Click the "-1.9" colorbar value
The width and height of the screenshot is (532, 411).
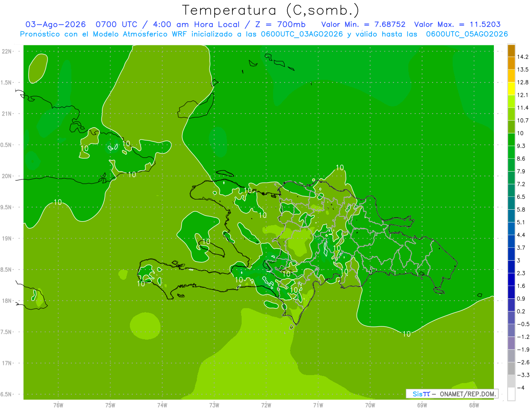pyautogui.click(x=523, y=349)
